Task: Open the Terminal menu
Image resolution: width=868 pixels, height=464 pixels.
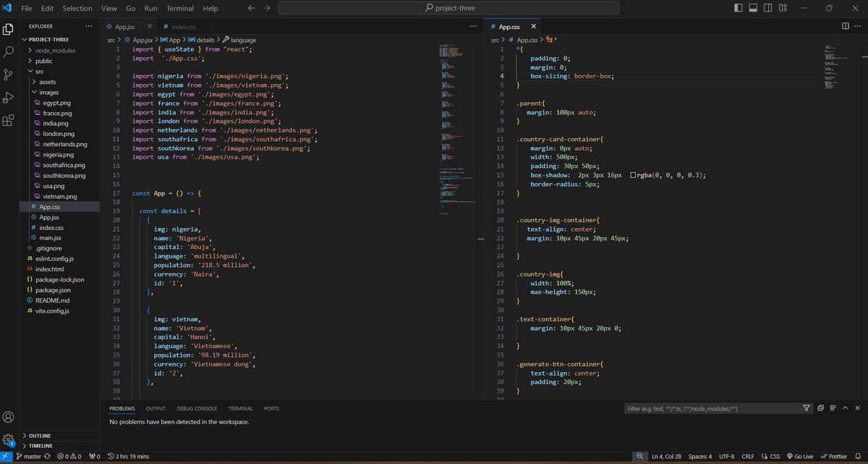Action: (180, 8)
